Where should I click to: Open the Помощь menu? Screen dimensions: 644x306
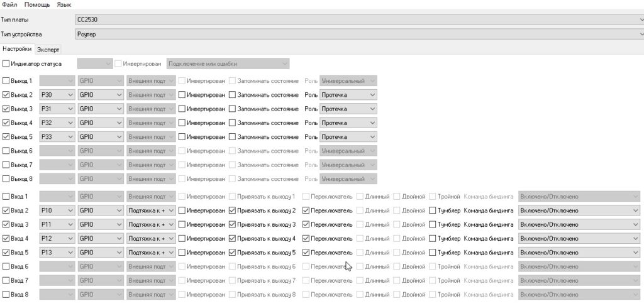(x=37, y=4)
